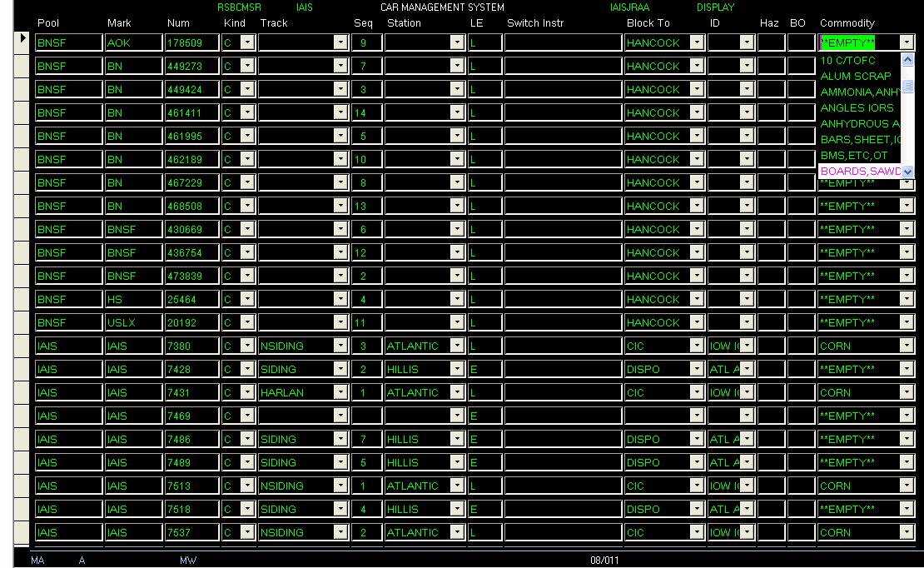Click the '08/011' status bar indicator
This screenshot has width=924, height=568.
[604, 561]
